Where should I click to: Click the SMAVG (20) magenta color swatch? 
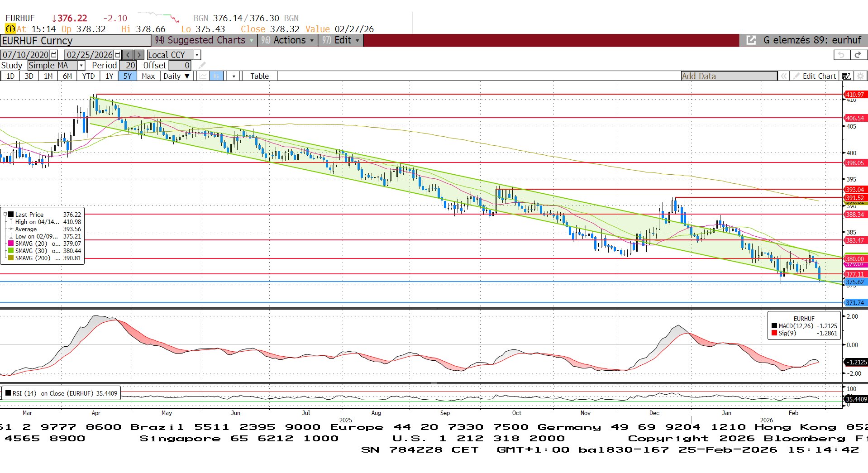tap(11, 244)
